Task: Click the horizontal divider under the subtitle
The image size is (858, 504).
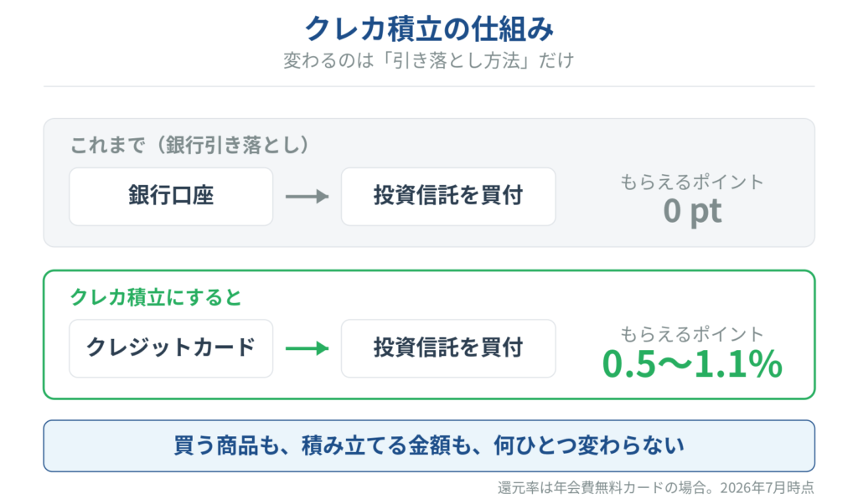Action: tap(429, 86)
